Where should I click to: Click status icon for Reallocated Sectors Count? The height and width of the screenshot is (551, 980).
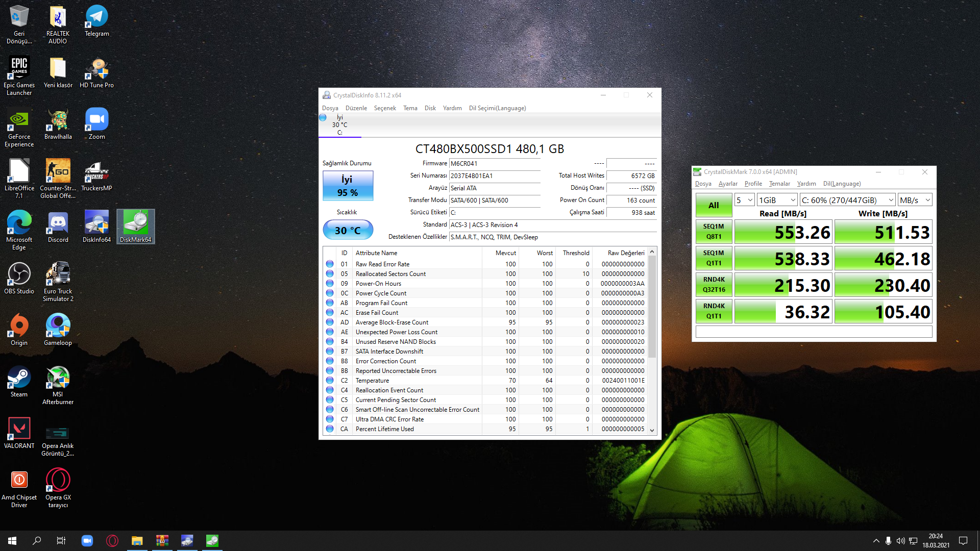point(330,274)
